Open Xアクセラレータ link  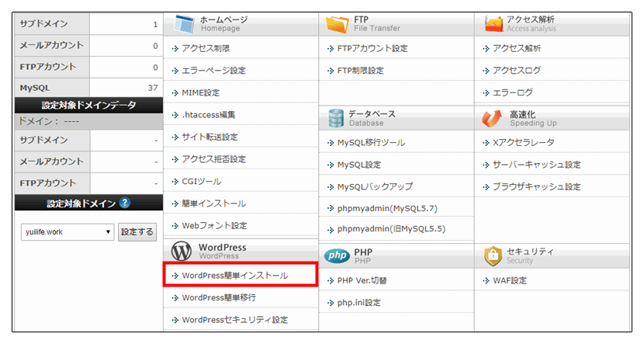(524, 143)
